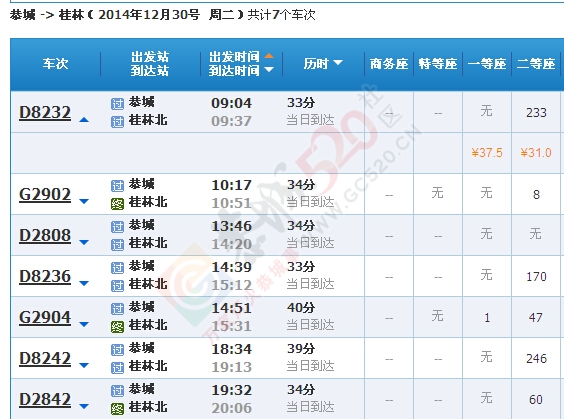The height and width of the screenshot is (419, 564).
Task: Click departure time 14:51
Action: point(231,308)
